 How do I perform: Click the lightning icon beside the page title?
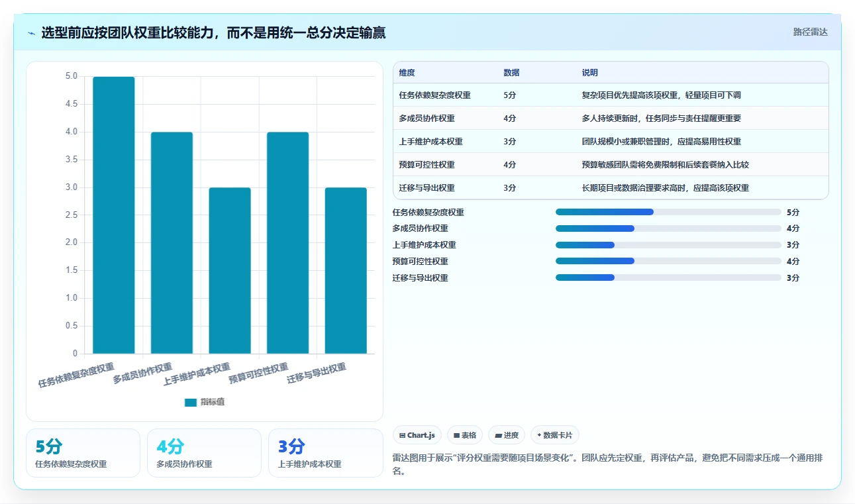[x=32, y=33]
